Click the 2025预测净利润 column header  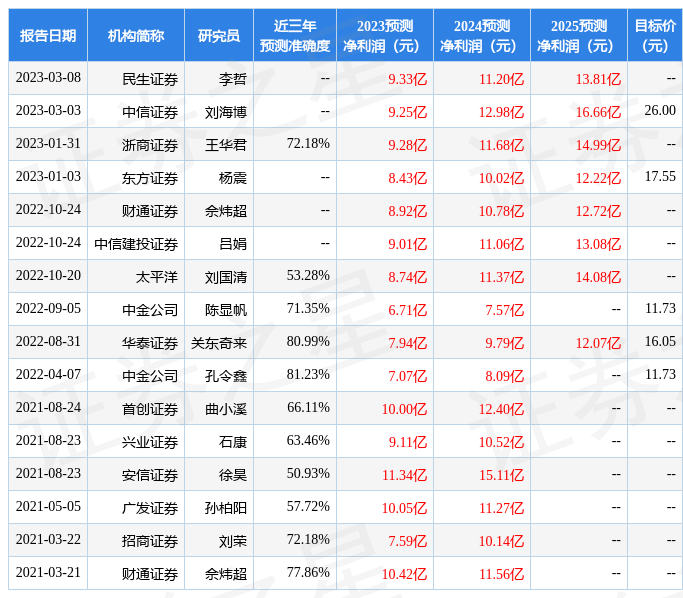tap(579, 35)
